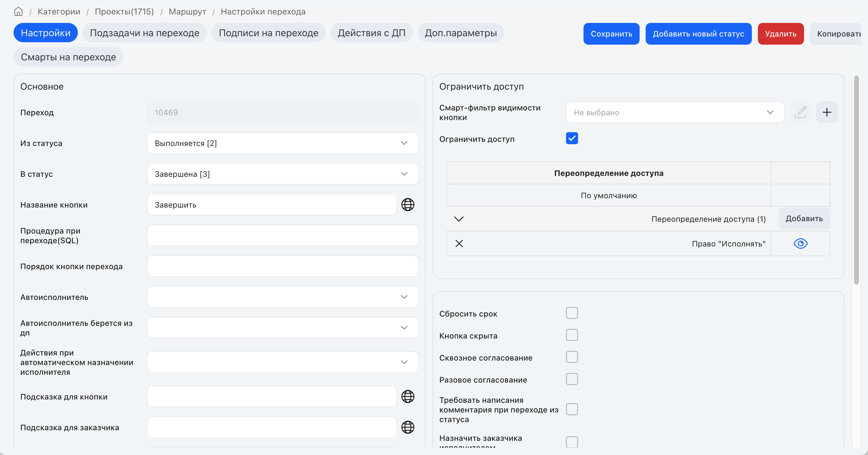
Task: Open В статус dropdown
Action: 283,174
